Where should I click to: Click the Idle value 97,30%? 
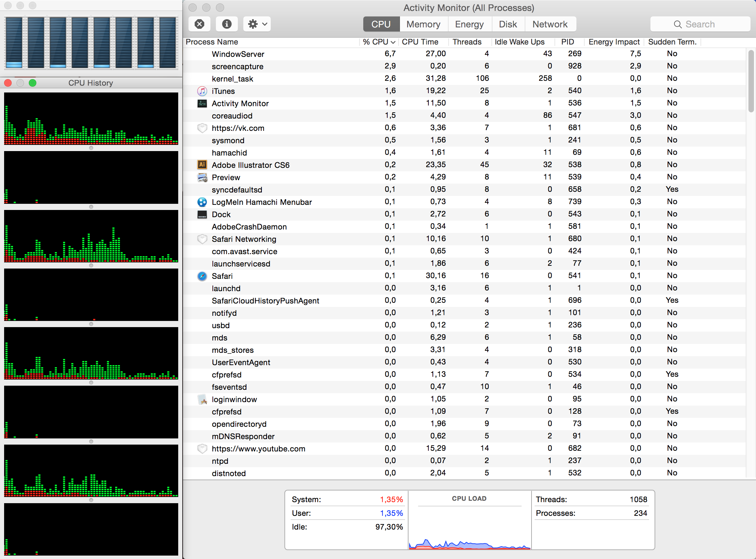tap(389, 527)
